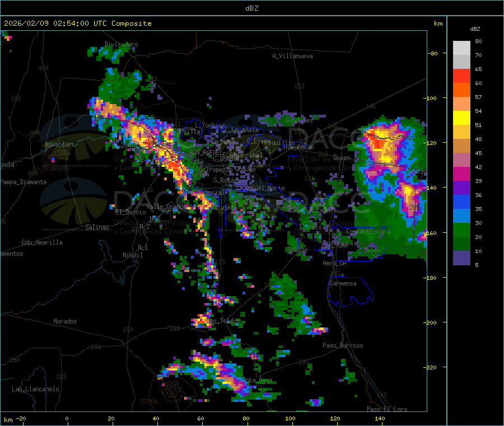This screenshot has width=504, height=426.
Task: Click the 0 km tick on bottom axis
Action: (x=67, y=418)
